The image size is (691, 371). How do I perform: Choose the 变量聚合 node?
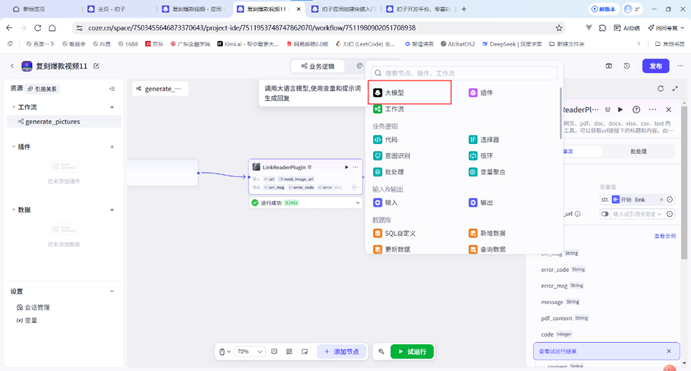pos(487,172)
